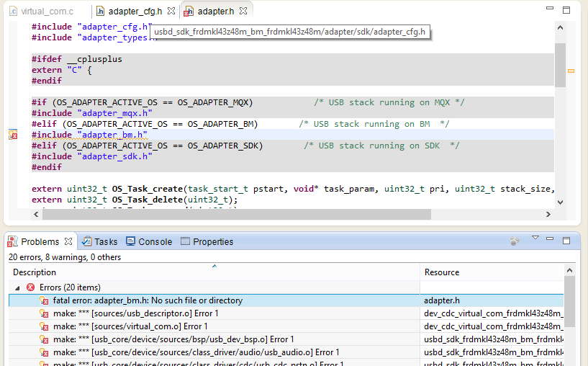The height and width of the screenshot is (366, 588).
Task: Click the error icon of the fatal error row
Action: click(x=44, y=300)
